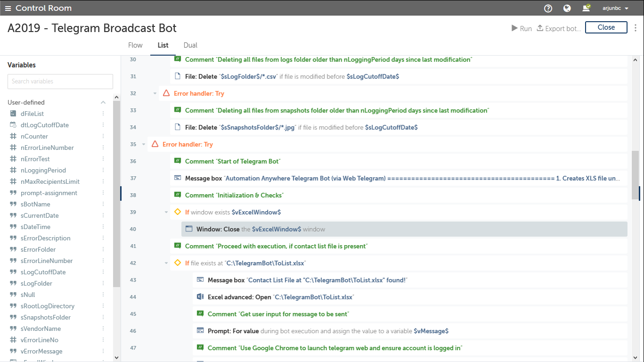The height and width of the screenshot is (362, 644).
Task: Open the three-dot more options menu
Action: click(x=636, y=28)
